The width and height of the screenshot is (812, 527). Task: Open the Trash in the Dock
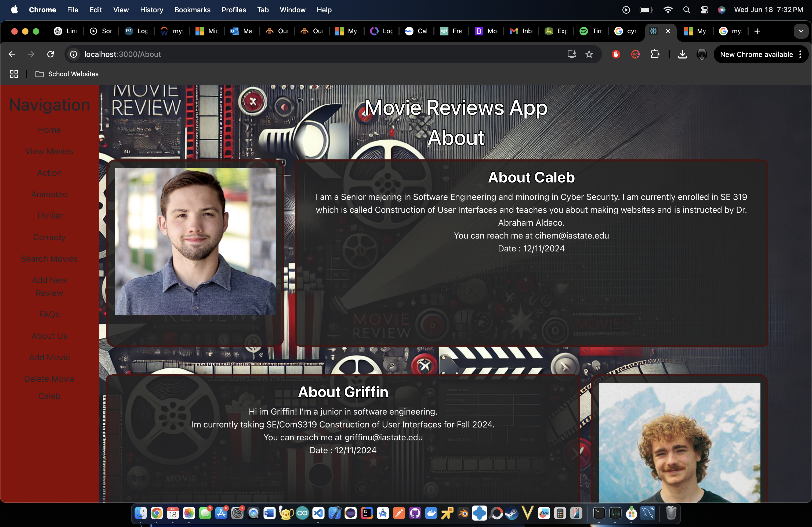tap(671, 513)
